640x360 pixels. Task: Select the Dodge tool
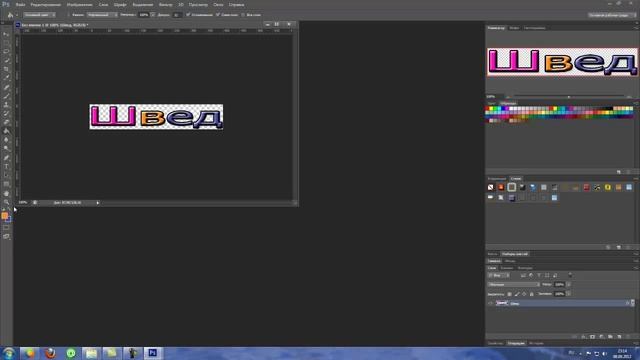pos(6,149)
